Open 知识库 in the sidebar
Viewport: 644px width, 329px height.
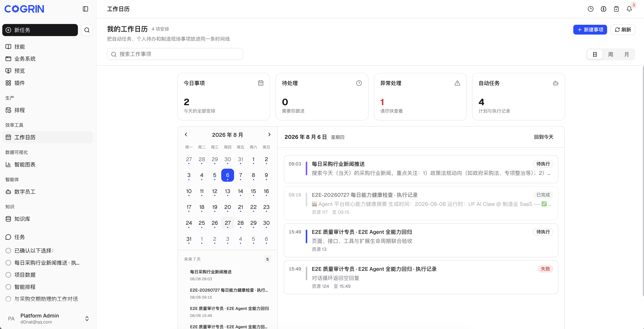point(47,219)
